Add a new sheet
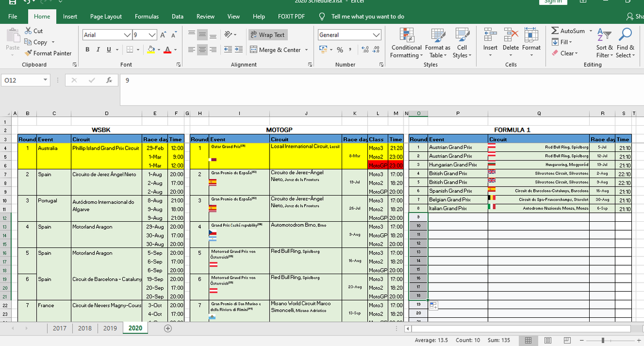 168,328
